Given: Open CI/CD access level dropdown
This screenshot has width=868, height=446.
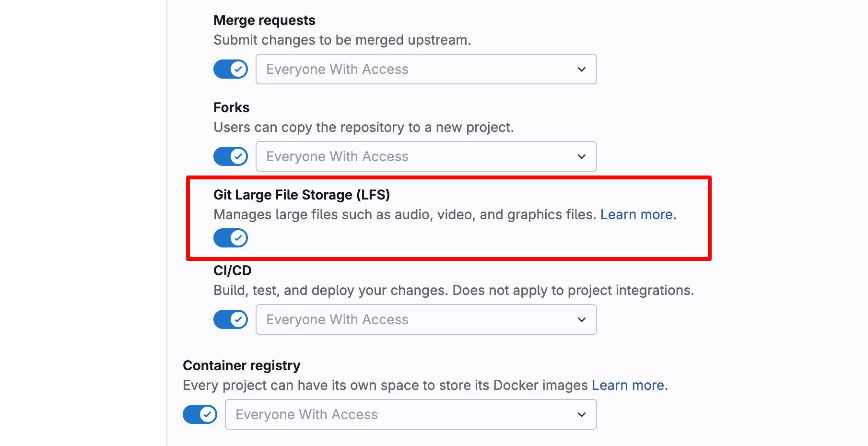Looking at the screenshot, I should point(426,319).
